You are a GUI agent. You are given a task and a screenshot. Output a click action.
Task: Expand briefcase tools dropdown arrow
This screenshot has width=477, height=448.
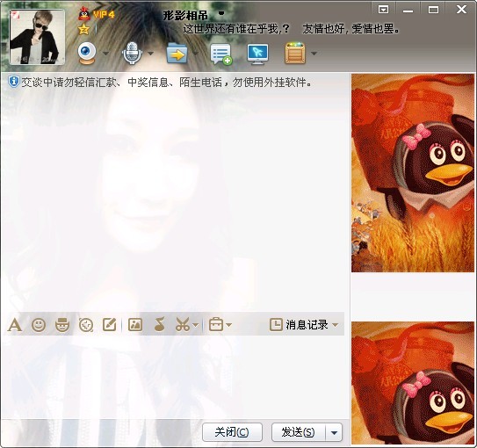[229, 325]
